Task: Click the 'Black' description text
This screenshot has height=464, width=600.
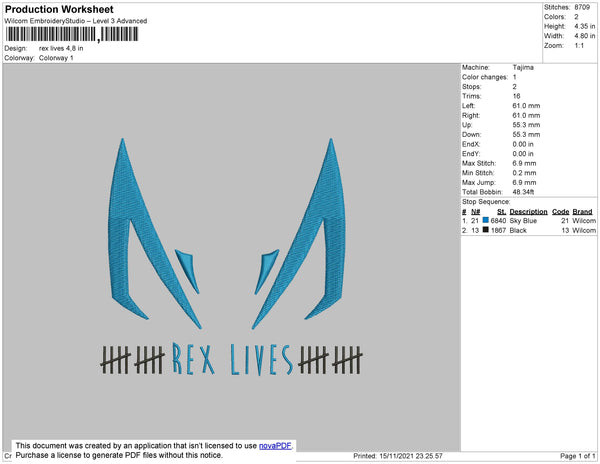Action: pyautogui.click(x=518, y=230)
